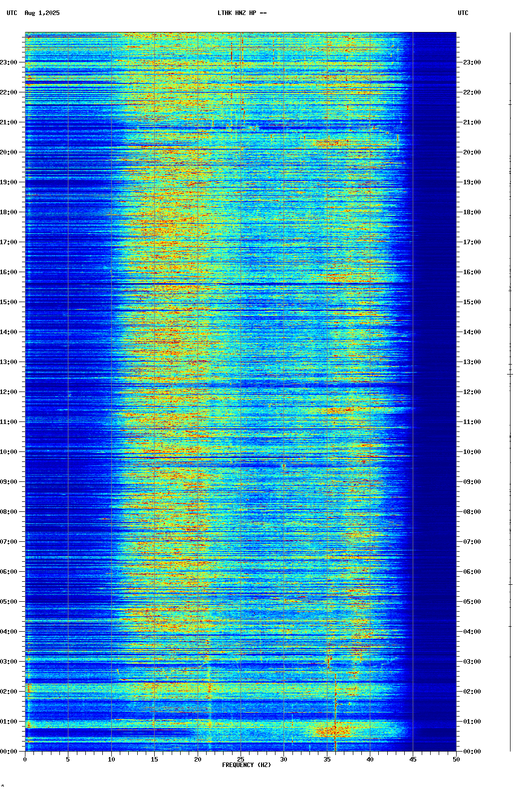Click the left axis 21:00 time label

8,122
